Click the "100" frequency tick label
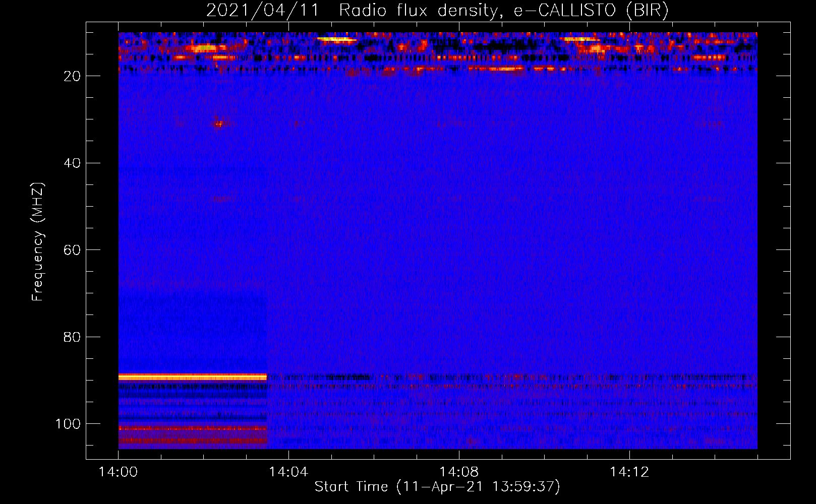This screenshot has width=816, height=504. 68,424
